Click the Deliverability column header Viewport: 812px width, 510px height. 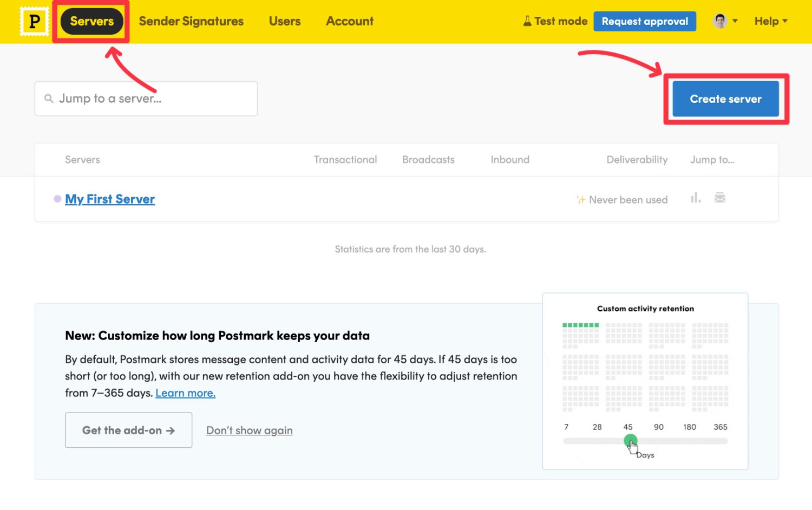pyautogui.click(x=637, y=160)
